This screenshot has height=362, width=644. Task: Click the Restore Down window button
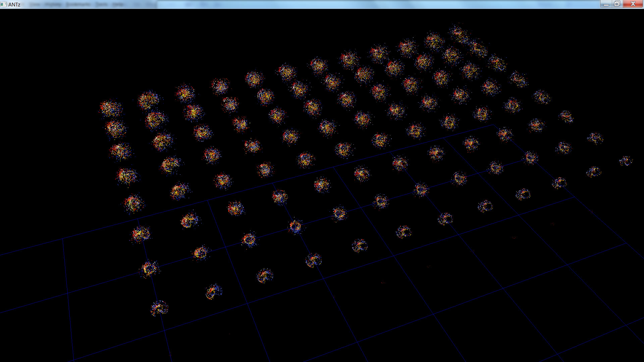tap(617, 4)
